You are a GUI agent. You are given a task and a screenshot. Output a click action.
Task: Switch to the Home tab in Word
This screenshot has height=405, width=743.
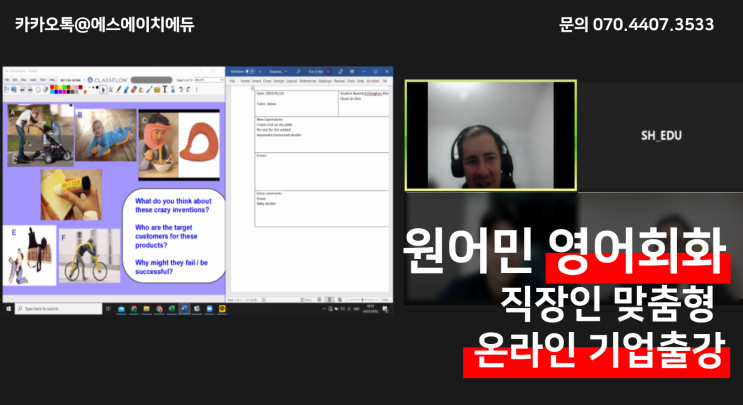pos(245,81)
